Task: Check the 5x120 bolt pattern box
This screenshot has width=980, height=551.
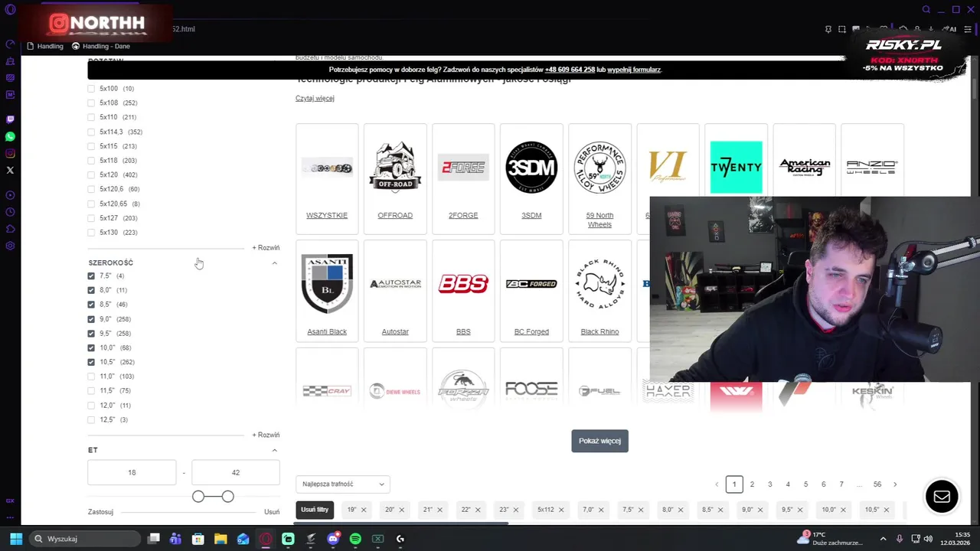Action: pyautogui.click(x=91, y=174)
